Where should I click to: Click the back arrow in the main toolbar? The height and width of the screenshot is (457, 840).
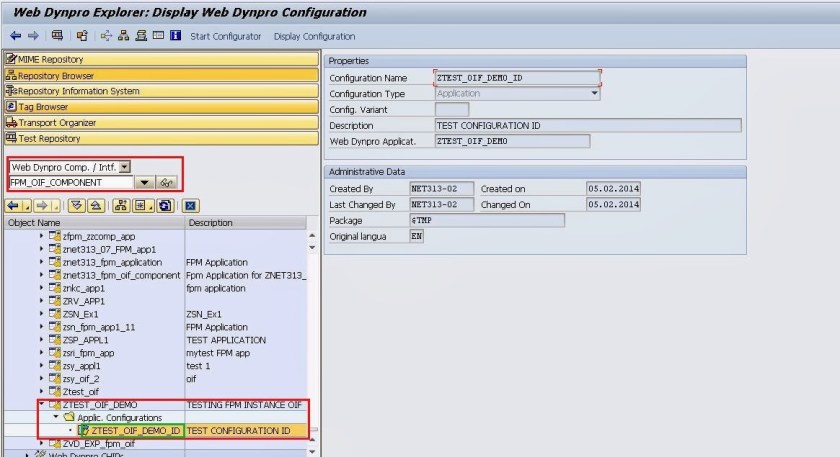(15, 36)
